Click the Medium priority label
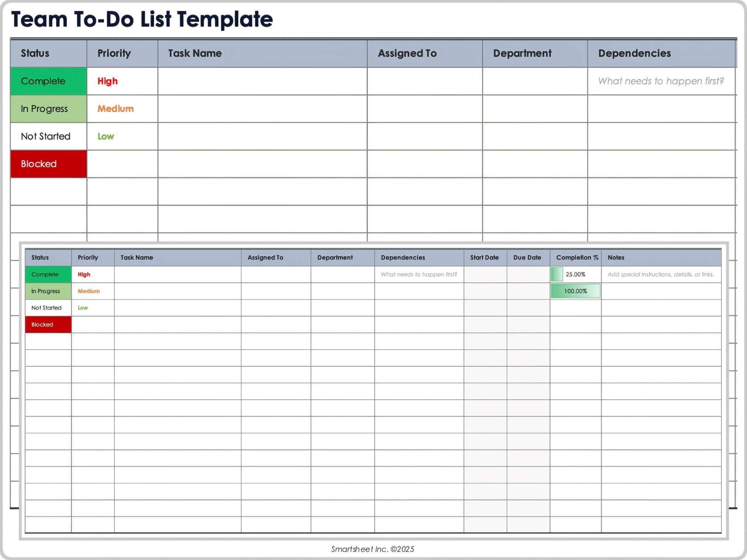Screen dimensions: 747x560 click(115, 109)
